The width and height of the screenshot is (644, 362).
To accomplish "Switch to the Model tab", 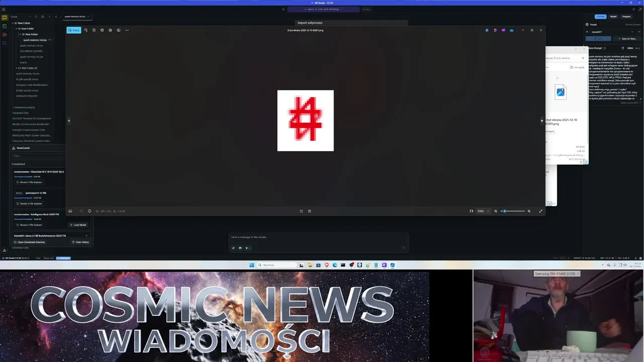I will pyautogui.click(x=613, y=17).
